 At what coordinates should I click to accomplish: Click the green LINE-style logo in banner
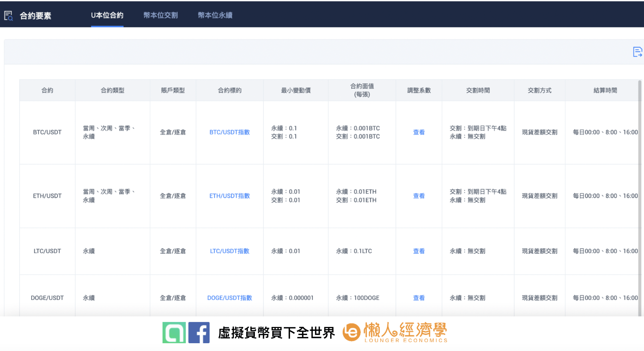tap(174, 332)
